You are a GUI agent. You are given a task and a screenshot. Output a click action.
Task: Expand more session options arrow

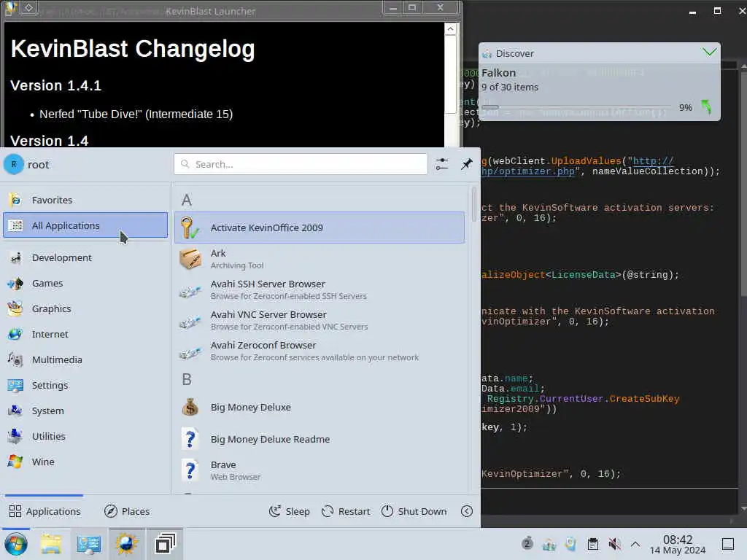click(x=467, y=511)
